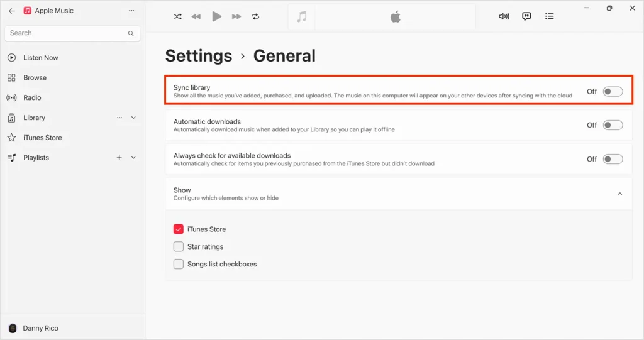Open the playing next queue list

549,16
